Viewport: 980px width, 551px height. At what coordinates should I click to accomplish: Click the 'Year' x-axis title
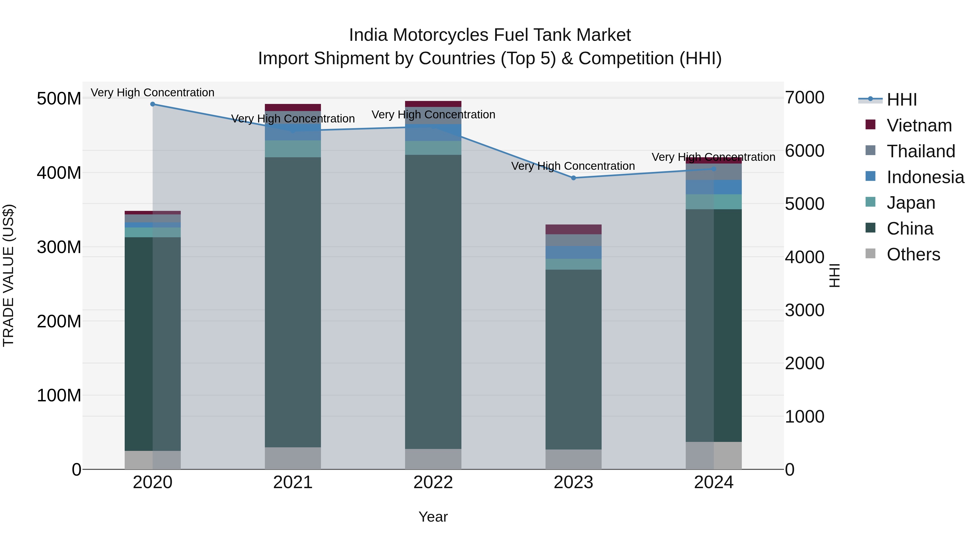(433, 517)
